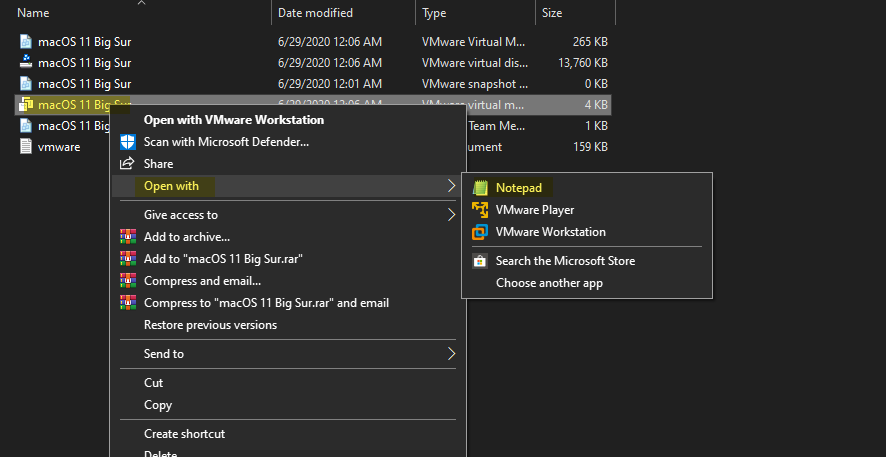886x457 pixels.
Task: Open with VMware Workstation in submenu
Action: (551, 232)
